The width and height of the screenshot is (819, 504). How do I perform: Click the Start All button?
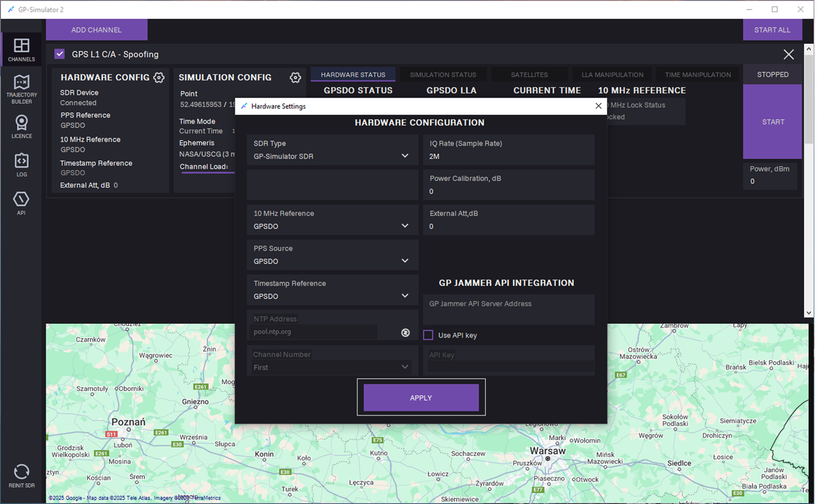pyautogui.click(x=772, y=30)
